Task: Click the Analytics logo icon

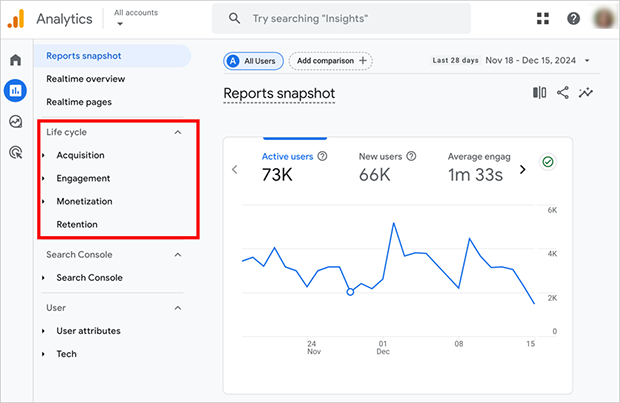Action: [x=16, y=19]
